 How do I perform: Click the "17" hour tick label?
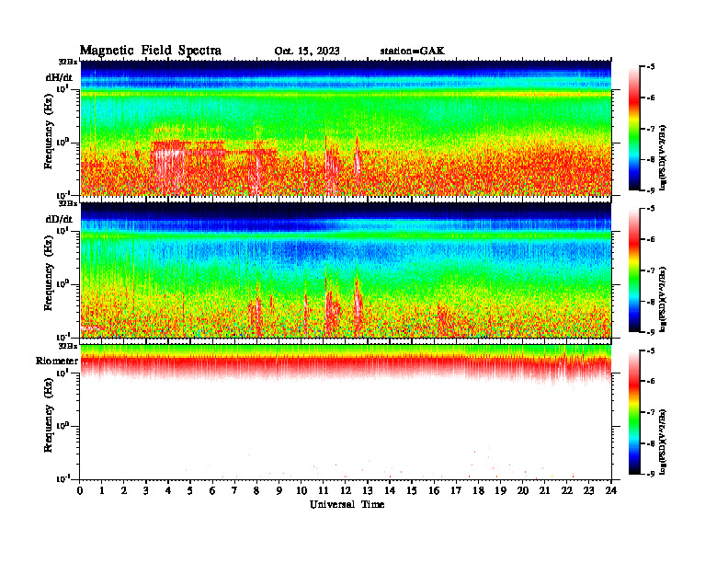[456, 491]
